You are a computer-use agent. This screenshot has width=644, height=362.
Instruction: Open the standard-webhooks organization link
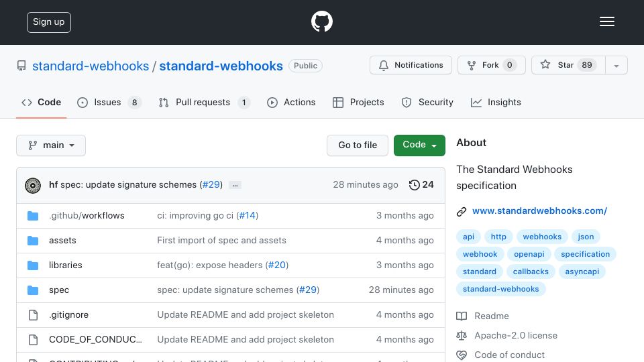point(91,66)
